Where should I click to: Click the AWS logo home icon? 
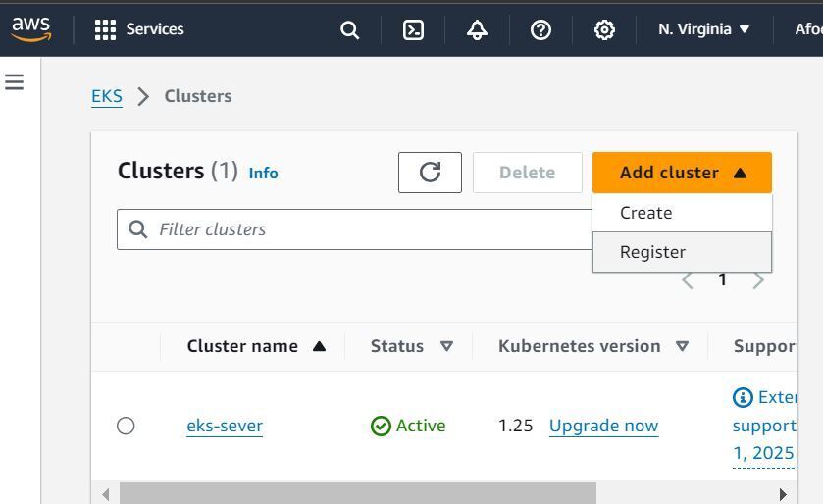click(31, 29)
